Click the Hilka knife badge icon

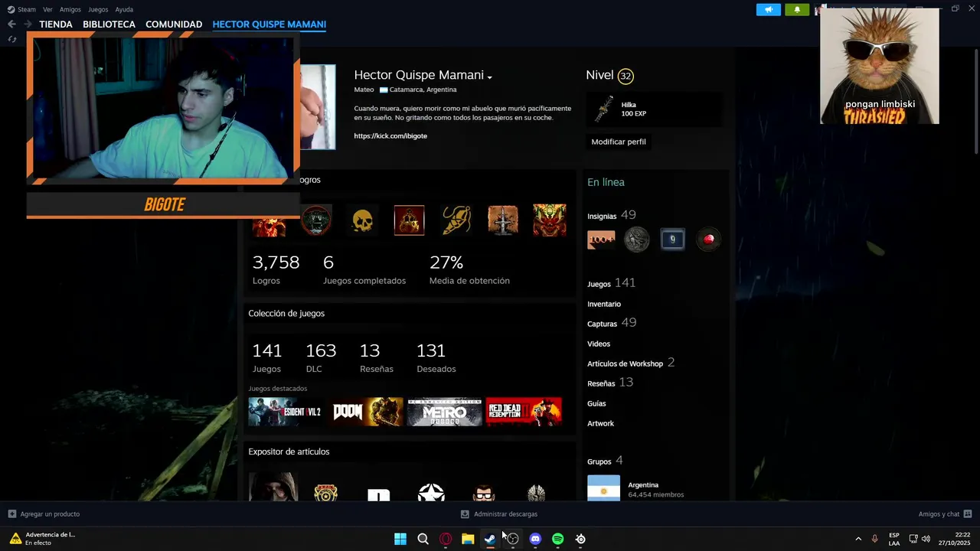604,109
